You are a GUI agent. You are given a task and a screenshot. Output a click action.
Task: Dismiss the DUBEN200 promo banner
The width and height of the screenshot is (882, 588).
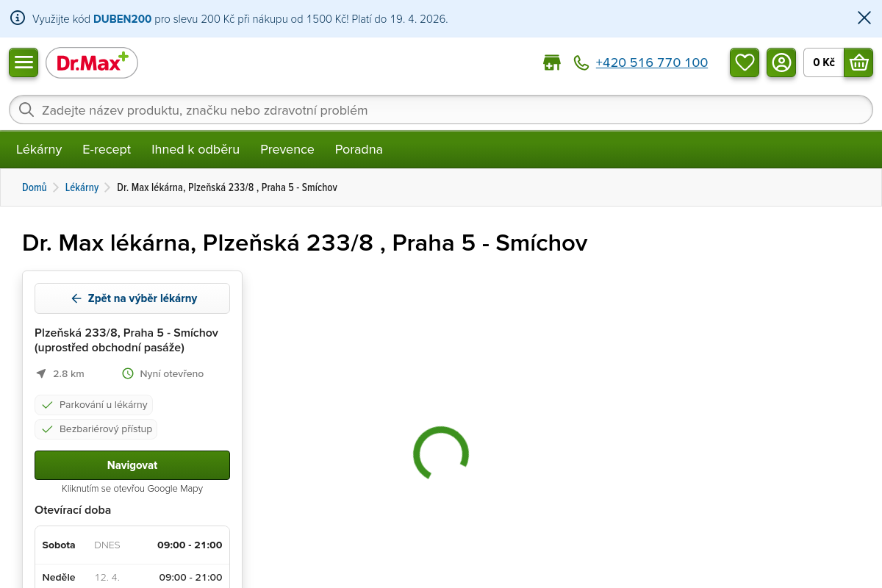(x=864, y=18)
